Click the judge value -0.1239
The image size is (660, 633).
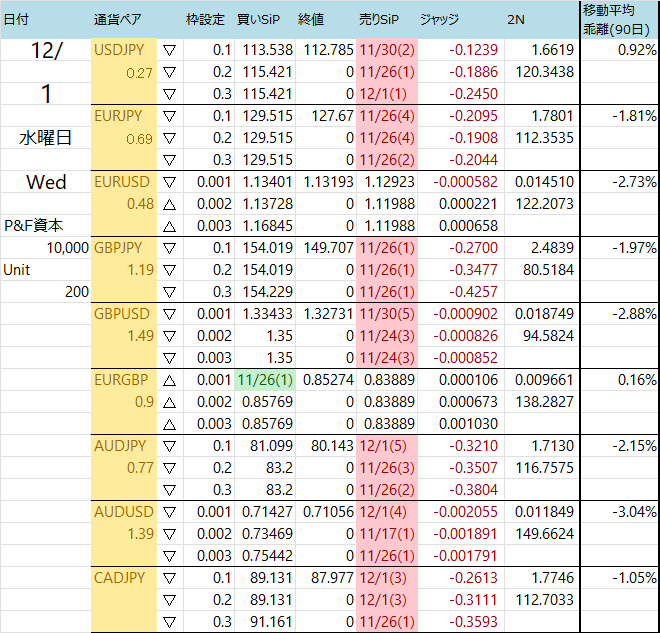473,50
